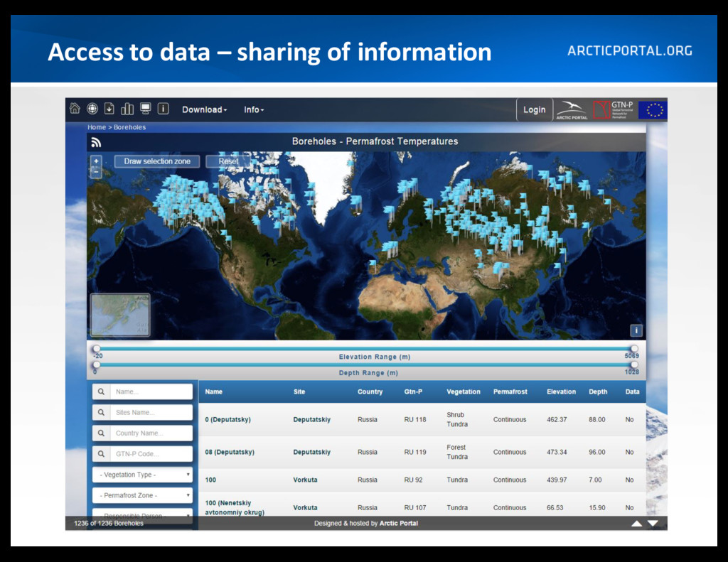Click the RU 119 code cell
728x562 pixels.
click(414, 452)
